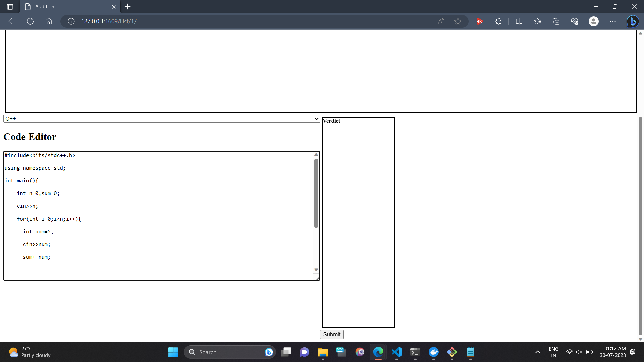Expand the C++ language dropdown

[x=161, y=119]
